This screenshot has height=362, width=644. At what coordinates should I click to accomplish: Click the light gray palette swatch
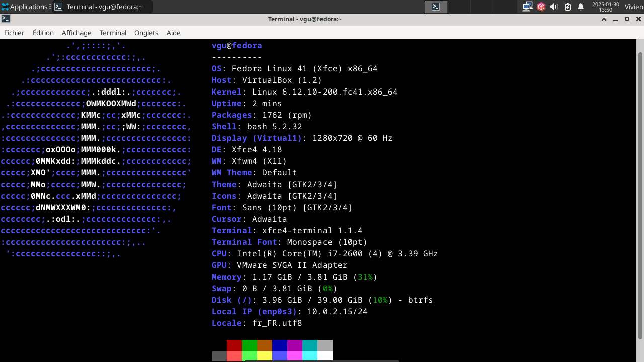tap(325, 345)
